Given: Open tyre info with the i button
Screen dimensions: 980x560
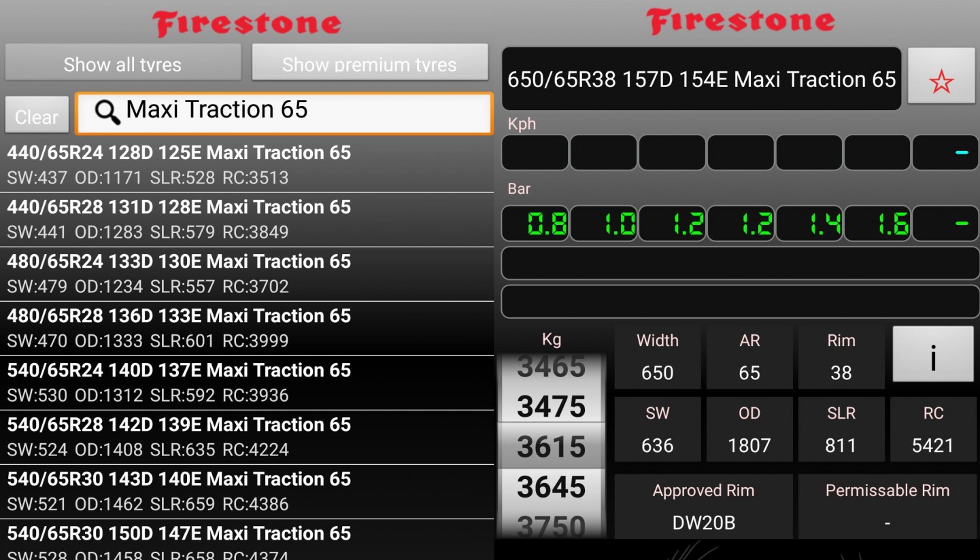Looking at the screenshot, I should click(933, 354).
